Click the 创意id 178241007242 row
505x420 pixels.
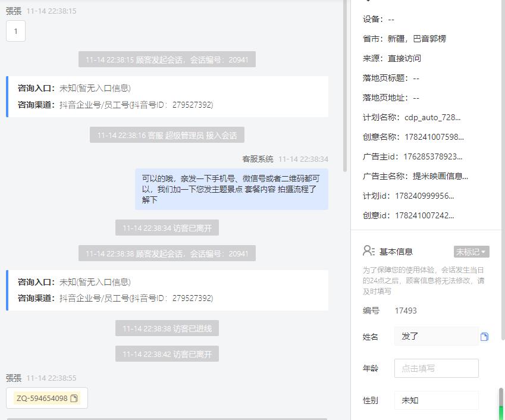409,215
